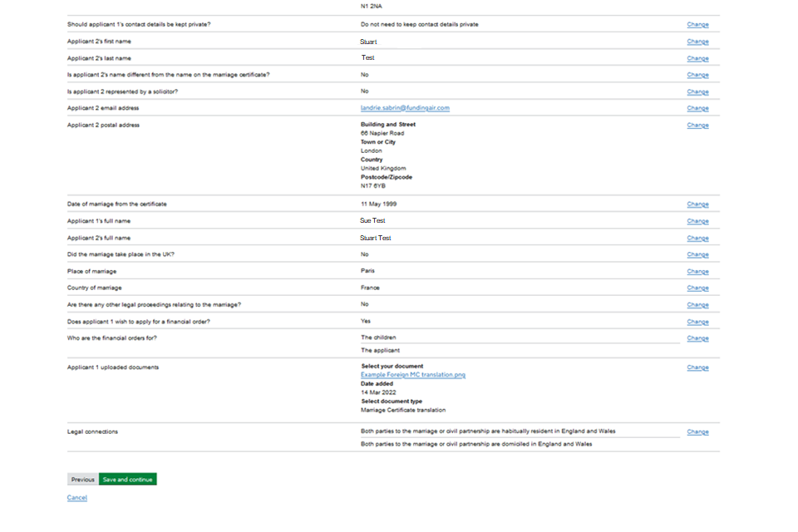Change Applicant 2 email address
Screen dimensions: 798x532
[x=697, y=108]
